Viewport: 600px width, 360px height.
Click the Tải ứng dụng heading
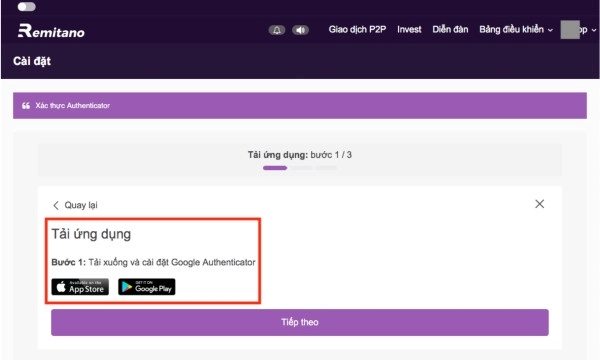(x=91, y=234)
